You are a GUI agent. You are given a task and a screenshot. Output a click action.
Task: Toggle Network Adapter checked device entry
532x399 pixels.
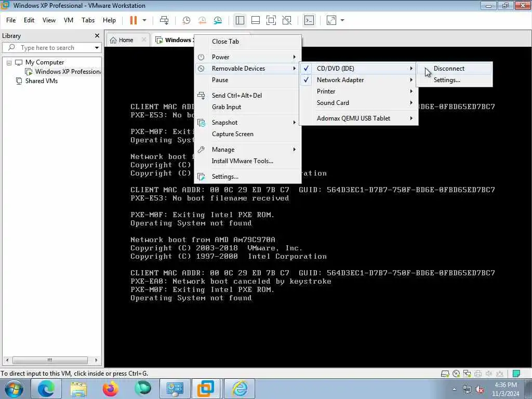pyautogui.click(x=358, y=80)
